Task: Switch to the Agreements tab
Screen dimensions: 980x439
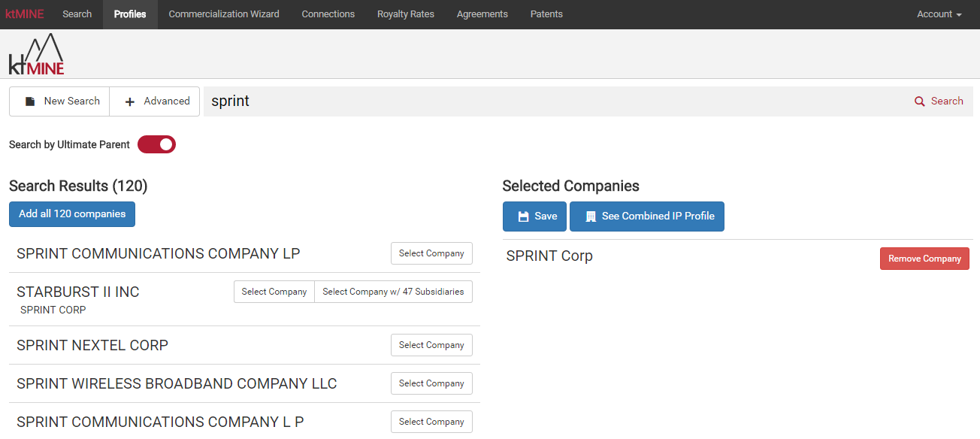Action: (482, 14)
